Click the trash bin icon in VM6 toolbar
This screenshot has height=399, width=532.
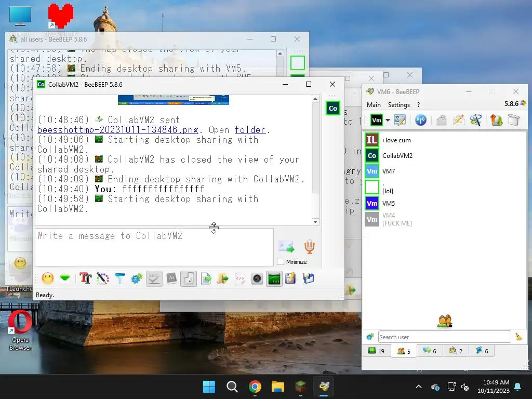coord(514,120)
